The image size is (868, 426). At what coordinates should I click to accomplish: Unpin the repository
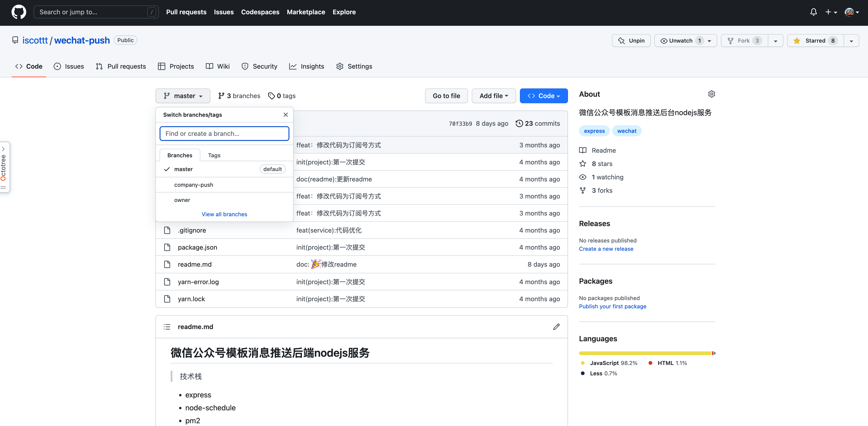631,41
